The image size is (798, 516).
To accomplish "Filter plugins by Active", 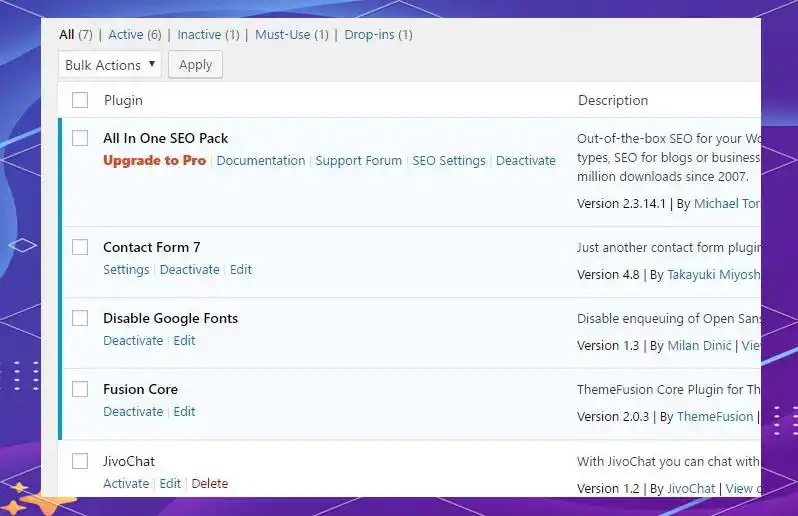I will [x=126, y=34].
